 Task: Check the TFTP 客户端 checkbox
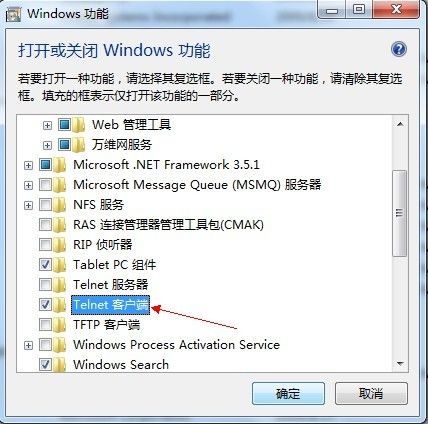(x=45, y=324)
